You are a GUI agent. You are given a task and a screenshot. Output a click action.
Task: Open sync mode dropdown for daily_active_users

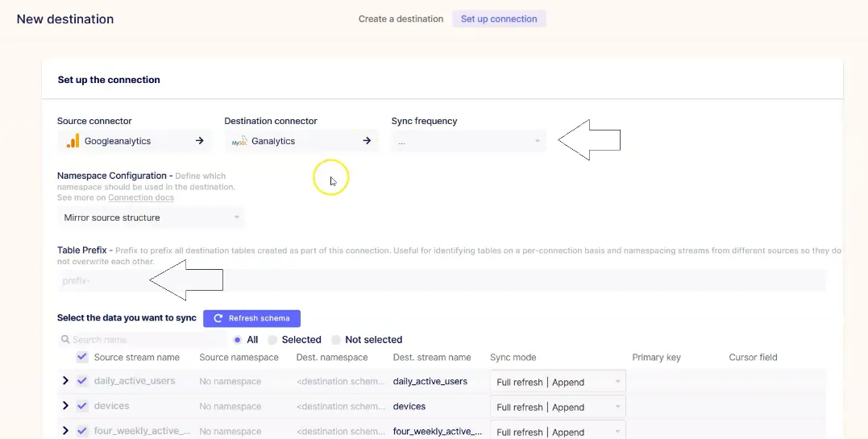pos(558,382)
